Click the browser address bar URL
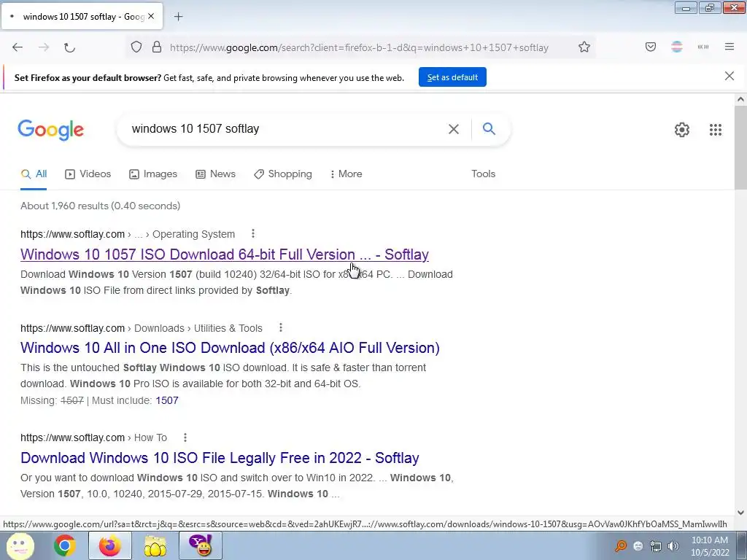747x560 pixels. 359,47
